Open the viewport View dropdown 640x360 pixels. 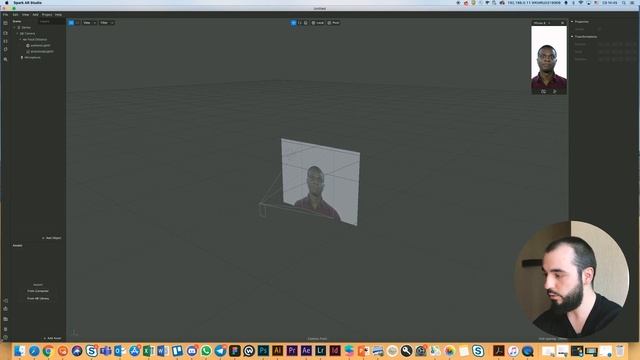pos(89,23)
